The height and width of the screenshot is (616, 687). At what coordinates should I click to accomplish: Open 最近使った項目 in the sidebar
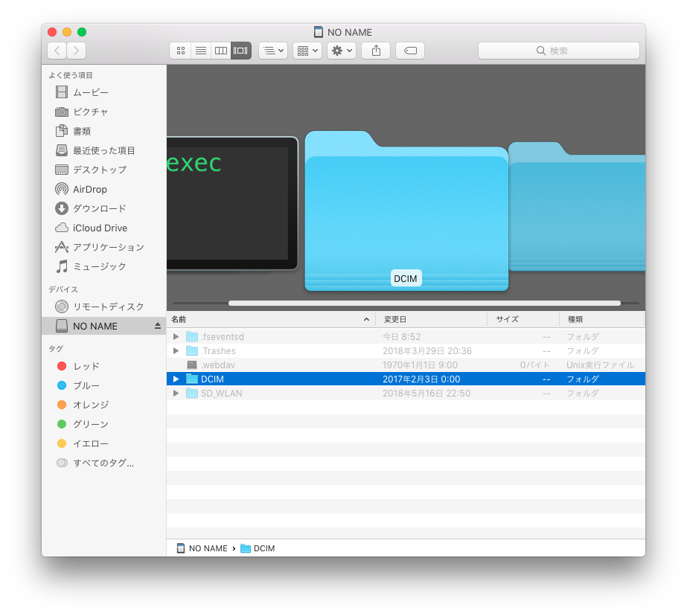click(103, 150)
